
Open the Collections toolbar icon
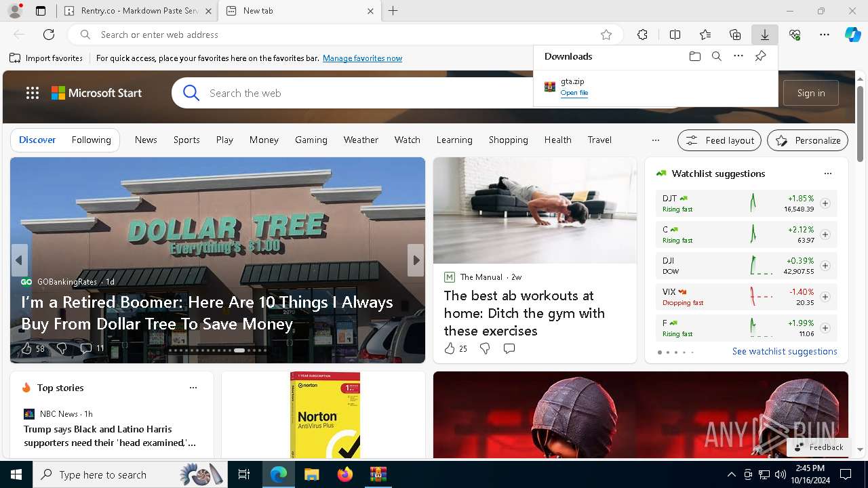(735, 35)
